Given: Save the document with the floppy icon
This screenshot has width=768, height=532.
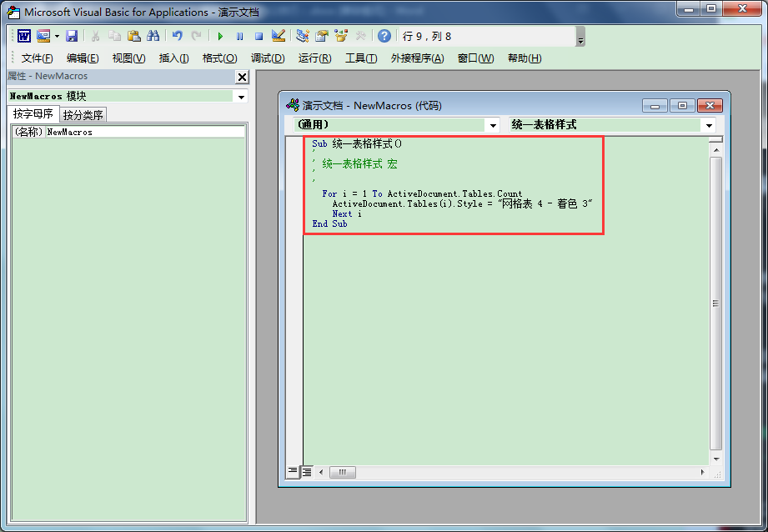Looking at the screenshot, I should (72, 36).
